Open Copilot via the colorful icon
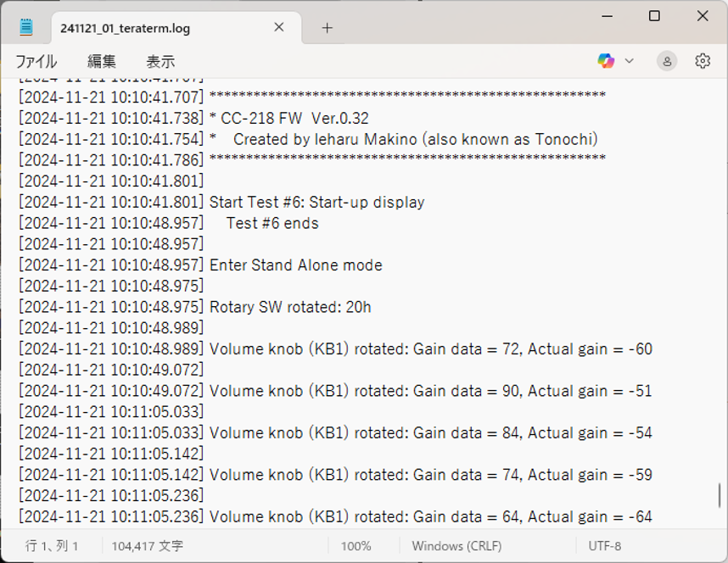The width and height of the screenshot is (728, 563). coord(606,61)
